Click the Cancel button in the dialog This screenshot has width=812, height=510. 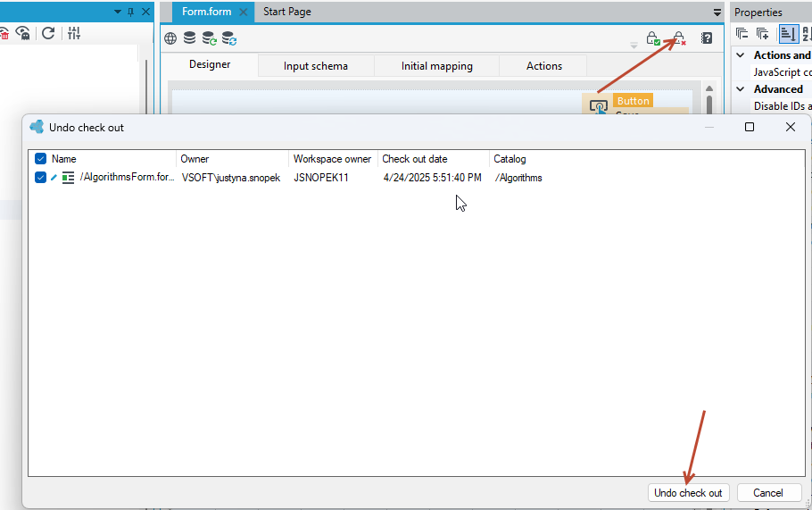coord(768,493)
